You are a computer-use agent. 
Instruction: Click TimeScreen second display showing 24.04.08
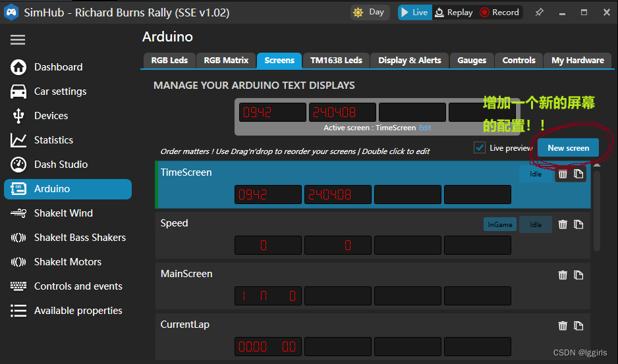click(x=338, y=195)
